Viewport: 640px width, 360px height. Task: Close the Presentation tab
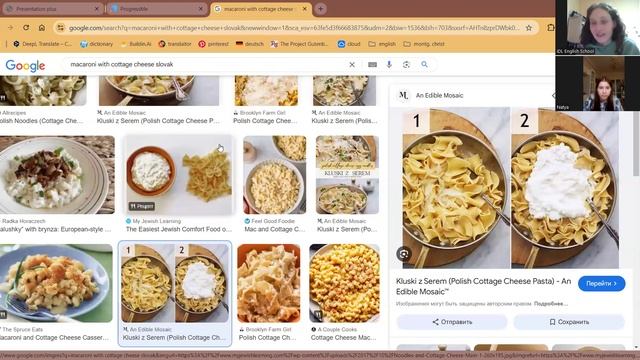tap(97, 9)
